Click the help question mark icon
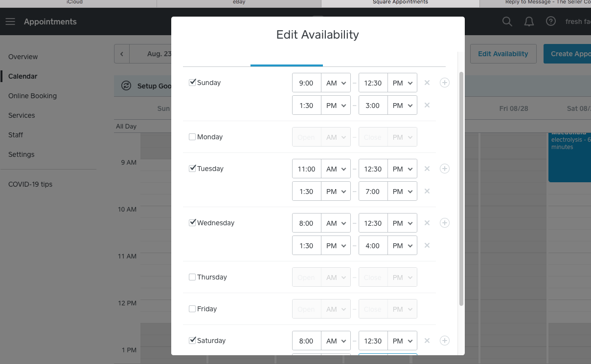This screenshot has width=591, height=364. click(550, 21)
